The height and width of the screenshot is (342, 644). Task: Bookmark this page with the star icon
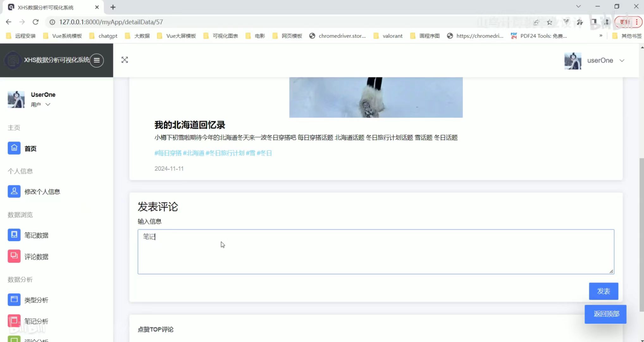point(549,22)
